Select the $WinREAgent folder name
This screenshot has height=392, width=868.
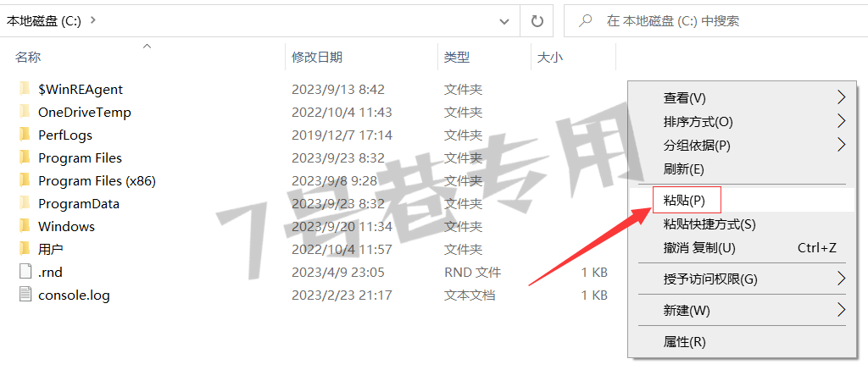(x=81, y=89)
